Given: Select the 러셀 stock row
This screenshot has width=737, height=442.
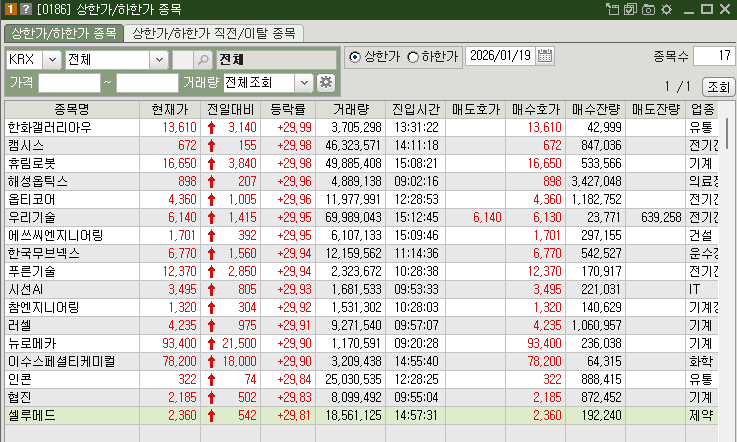Looking at the screenshot, I should (361, 325).
